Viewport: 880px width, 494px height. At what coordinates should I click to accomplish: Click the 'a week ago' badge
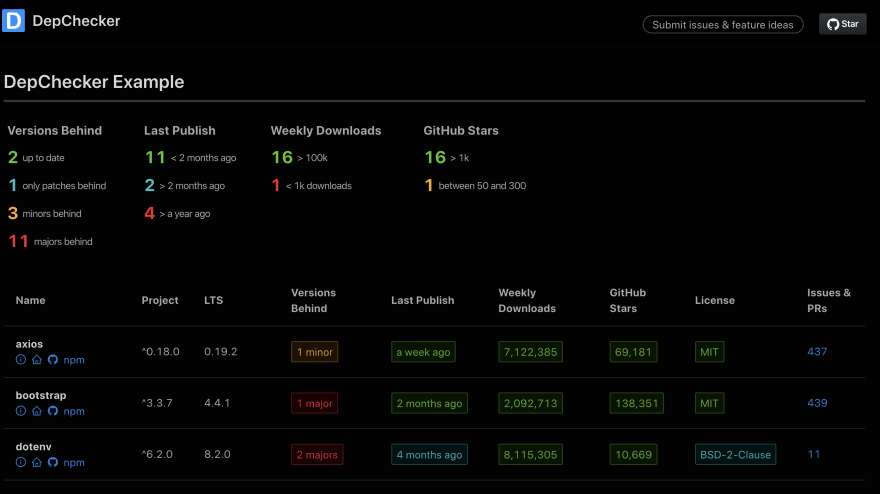tap(423, 352)
